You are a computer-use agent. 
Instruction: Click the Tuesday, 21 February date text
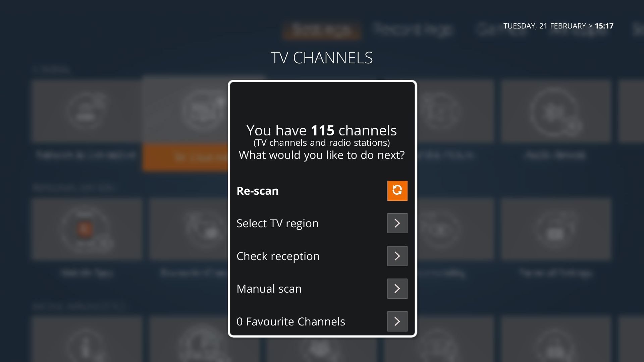pos(544,26)
